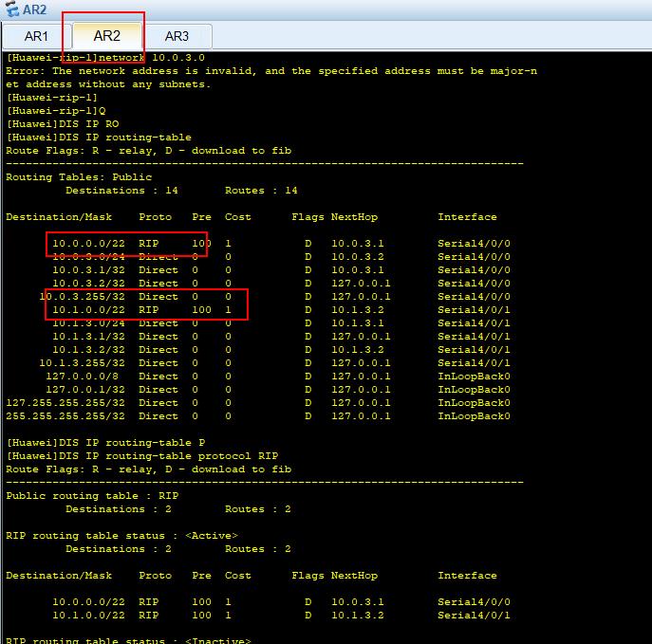The width and height of the screenshot is (652, 644).
Task: Click the 10.0.3.1/32 destination entry
Action: pos(88,270)
